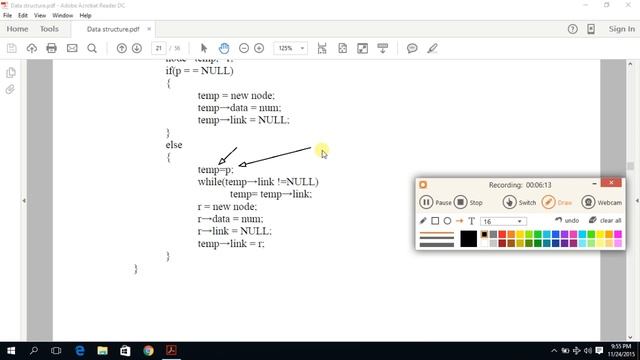This screenshot has height=360, width=640.
Task: Select the circle shape drawing tool
Action: click(447, 221)
